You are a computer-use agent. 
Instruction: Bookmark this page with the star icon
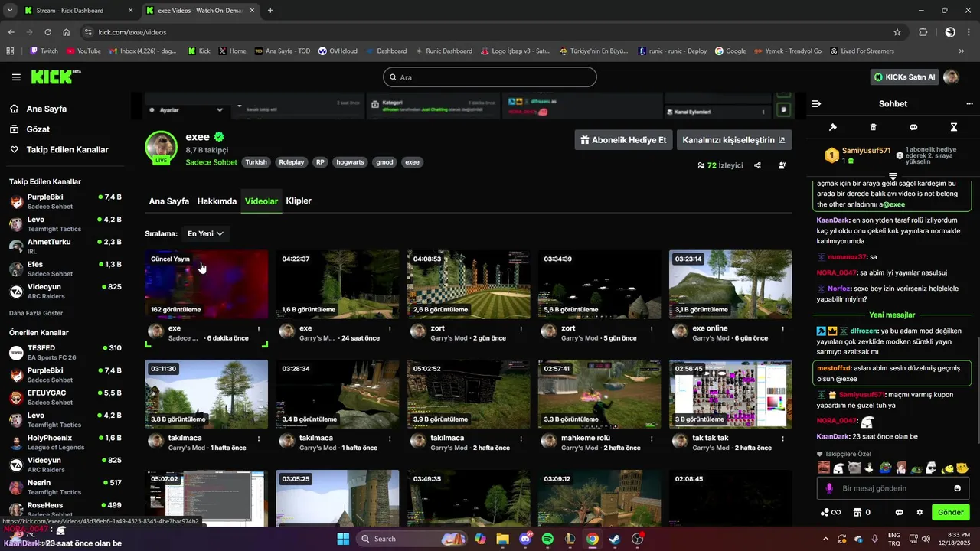pyautogui.click(x=897, y=32)
